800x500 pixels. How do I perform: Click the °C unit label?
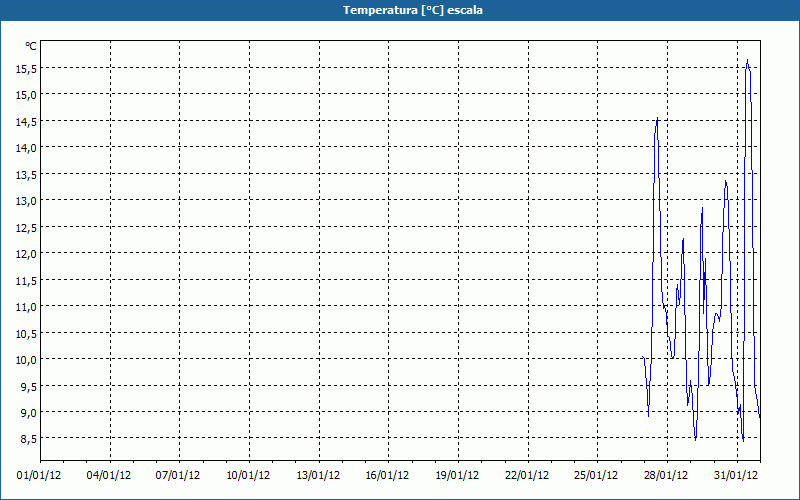31,46
